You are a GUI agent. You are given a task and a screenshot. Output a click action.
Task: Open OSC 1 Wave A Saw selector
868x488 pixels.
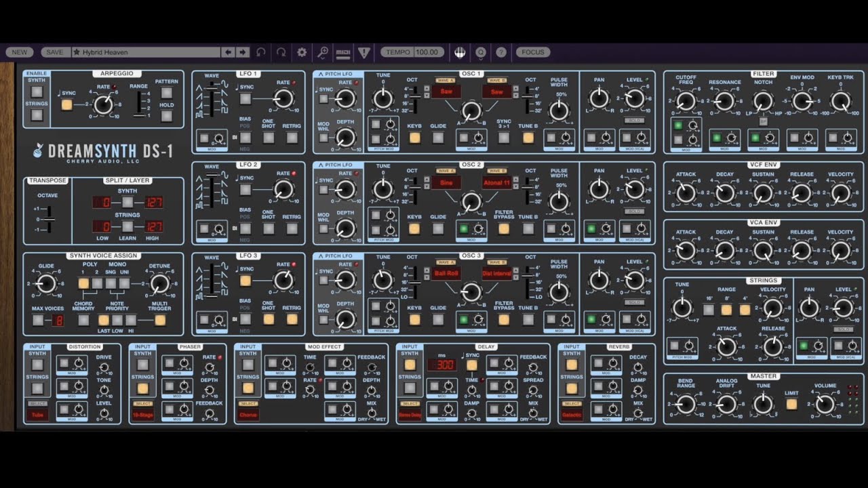pyautogui.click(x=446, y=91)
